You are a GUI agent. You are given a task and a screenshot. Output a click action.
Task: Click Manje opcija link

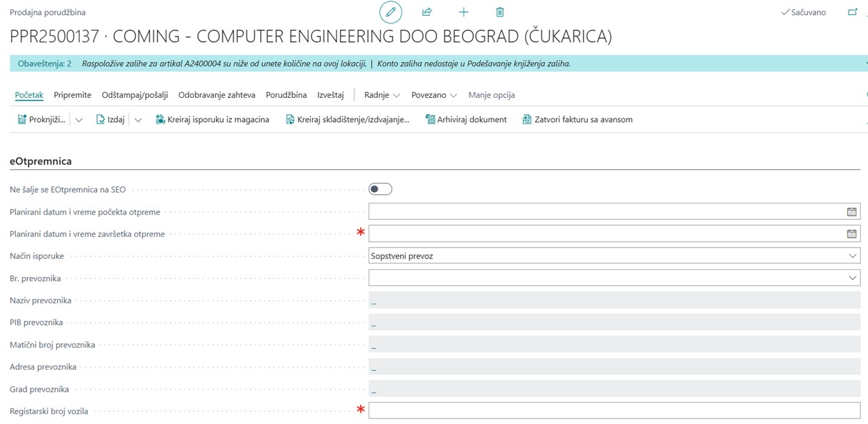pyautogui.click(x=492, y=95)
